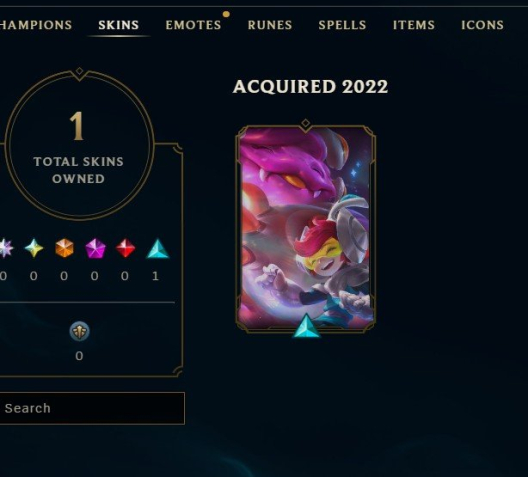Image resolution: width=528 pixels, height=477 pixels.
Task: Click the teal triangle badge on skin card
Action: [x=306, y=326]
